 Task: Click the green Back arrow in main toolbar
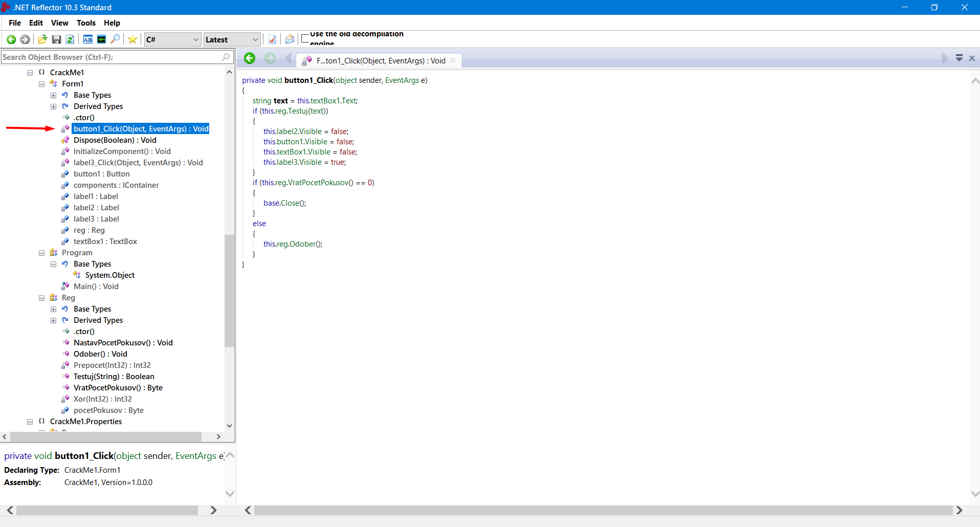(x=11, y=39)
